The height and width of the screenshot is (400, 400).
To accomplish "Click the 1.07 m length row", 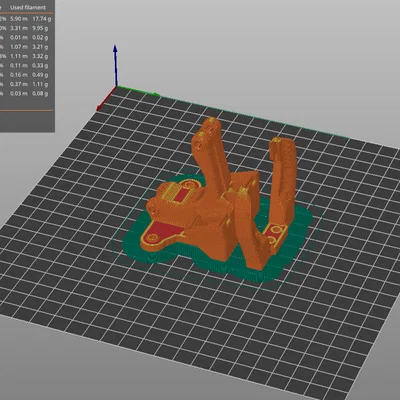I will click(19, 47).
